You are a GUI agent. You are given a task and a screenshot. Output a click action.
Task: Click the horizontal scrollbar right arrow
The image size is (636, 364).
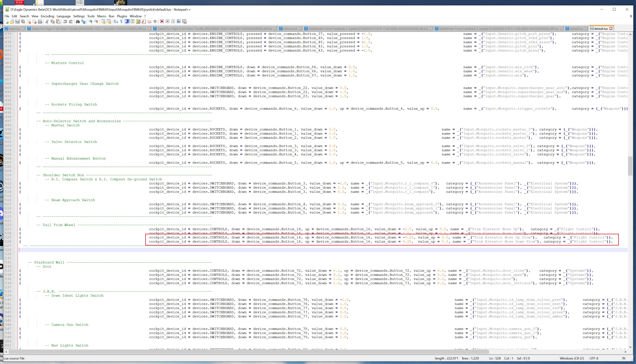pyautogui.click(x=625, y=352)
